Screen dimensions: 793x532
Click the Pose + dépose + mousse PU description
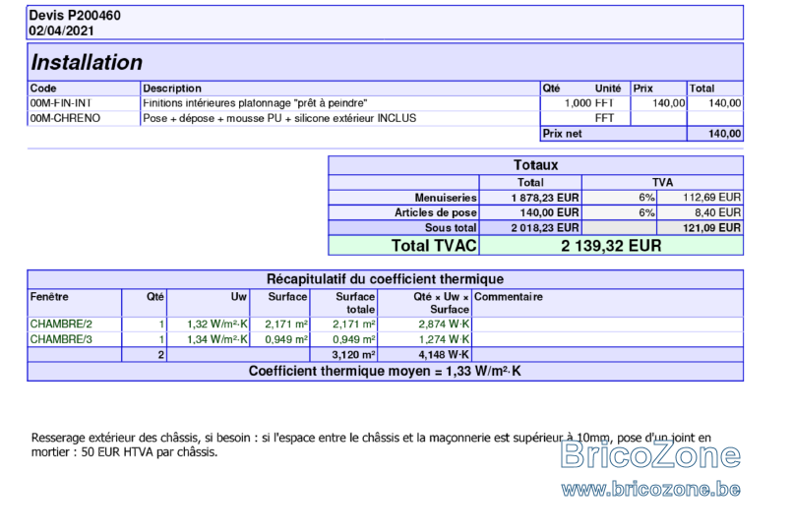click(x=279, y=118)
